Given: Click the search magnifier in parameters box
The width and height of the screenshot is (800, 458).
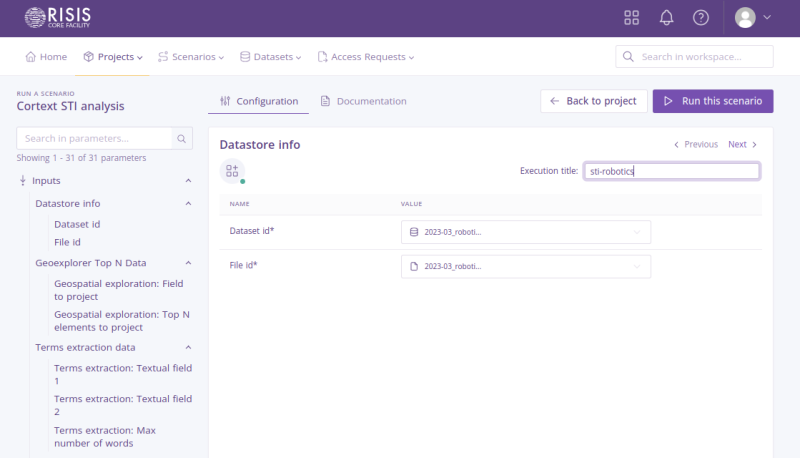Looking at the screenshot, I should click(x=182, y=138).
